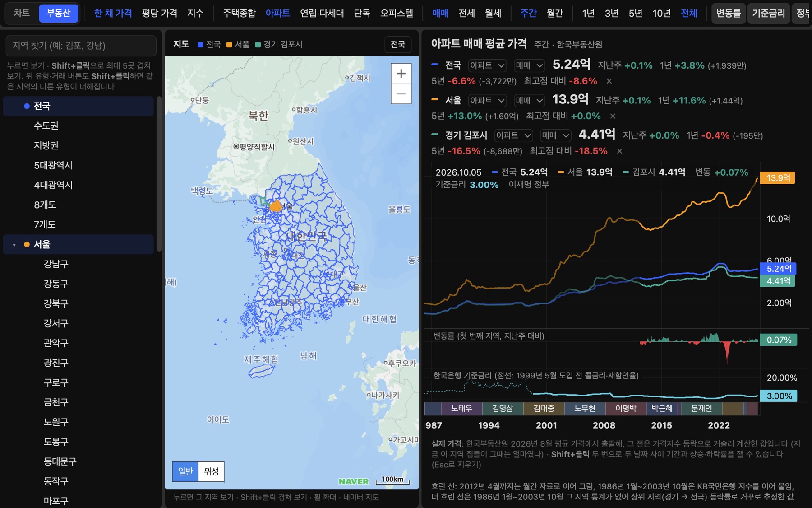This screenshot has height=508, width=812.
Task: Click orange 서울 legend swatch in map header
Action: point(229,45)
